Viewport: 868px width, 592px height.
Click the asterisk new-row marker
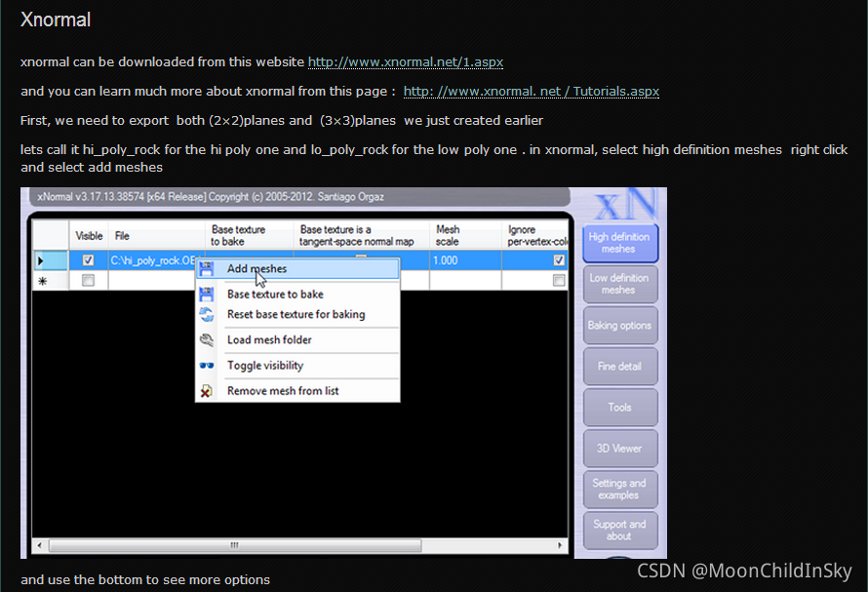pyautogui.click(x=42, y=281)
